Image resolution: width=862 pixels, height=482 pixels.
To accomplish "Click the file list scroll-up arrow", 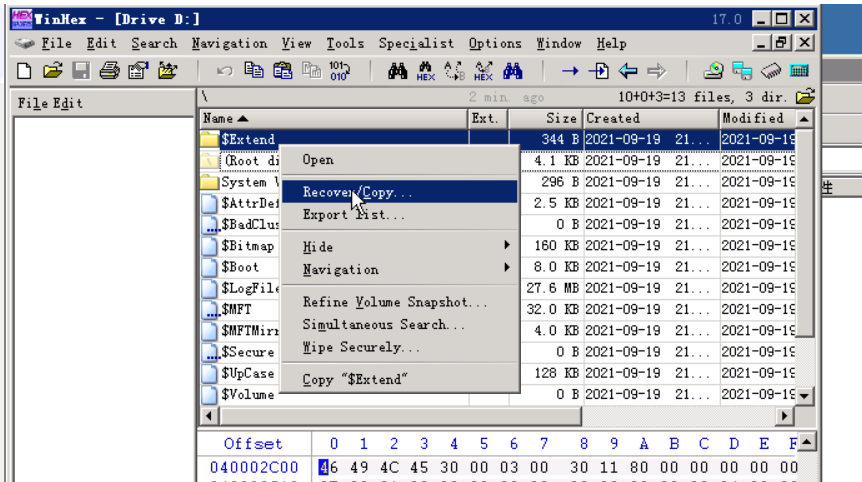I will pos(804,119).
